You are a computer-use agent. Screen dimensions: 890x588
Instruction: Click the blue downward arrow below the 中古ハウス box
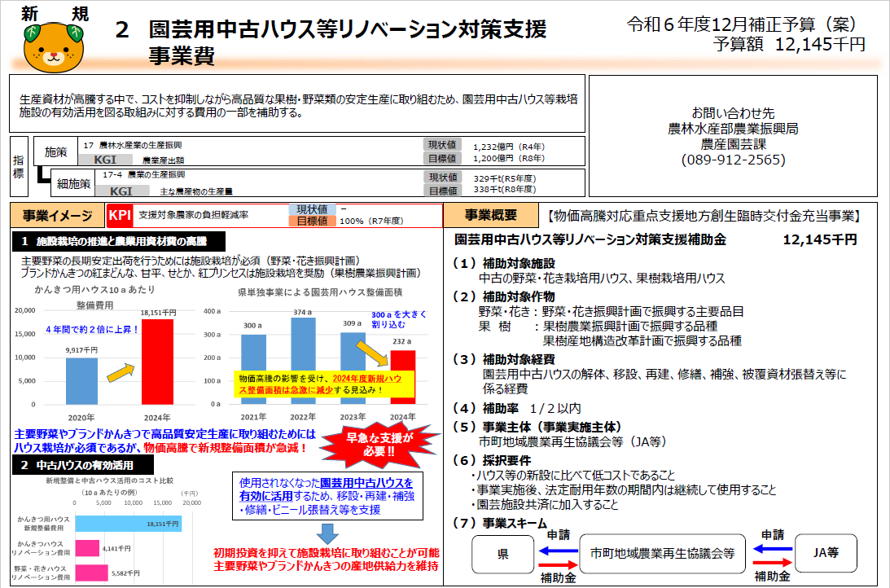coord(327,532)
